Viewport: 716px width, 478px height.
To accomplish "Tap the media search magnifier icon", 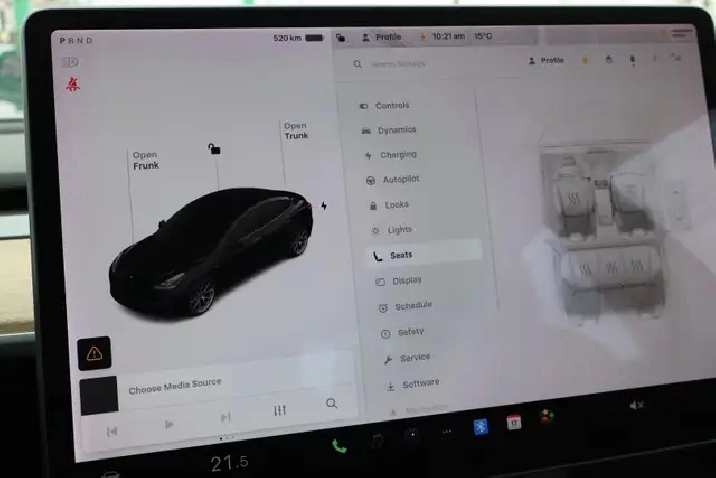I will pyautogui.click(x=331, y=404).
